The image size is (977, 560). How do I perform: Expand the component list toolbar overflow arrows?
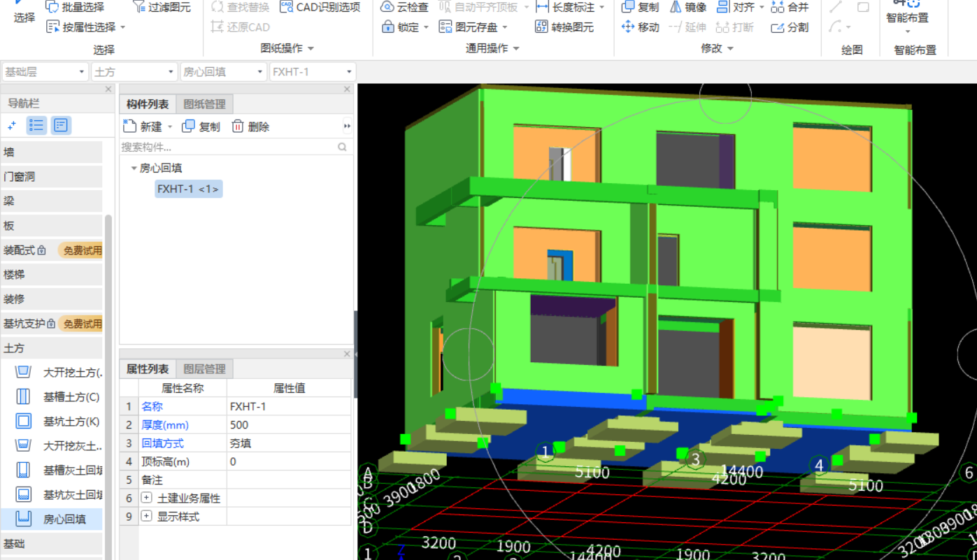347,127
